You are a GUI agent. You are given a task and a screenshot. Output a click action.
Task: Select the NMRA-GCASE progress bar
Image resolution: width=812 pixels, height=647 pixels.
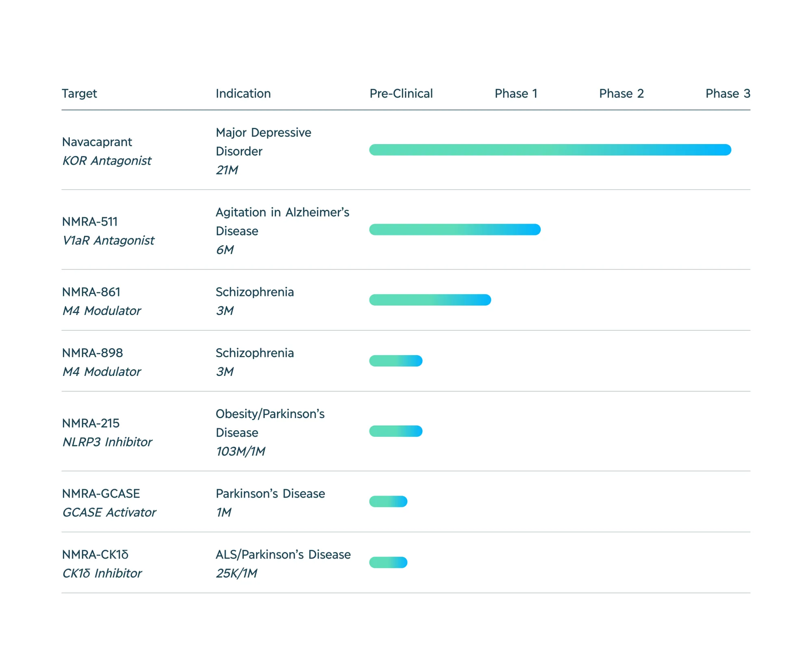point(387,501)
